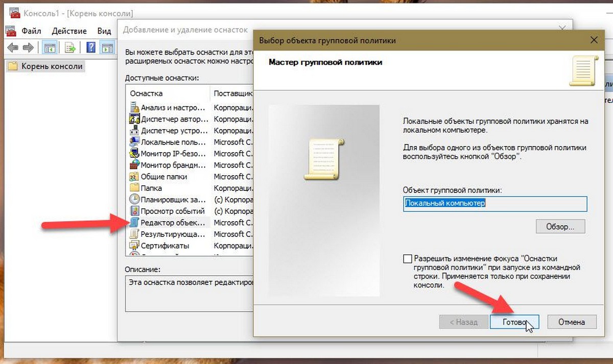Click the Отмена button

[572, 322]
